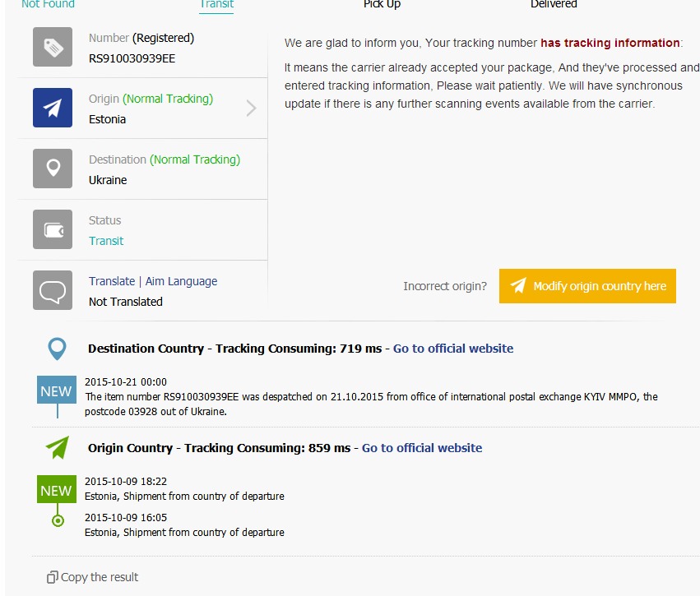This screenshot has height=596, width=700.
Task: Open the Pick Up tab
Action: coord(382,4)
